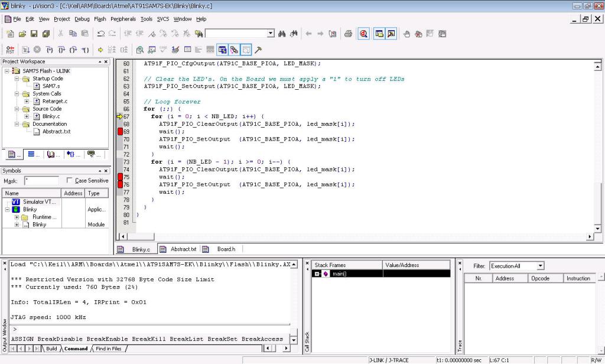Click the Open file toolbar icon
605x364 pixels.
(22, 34)
